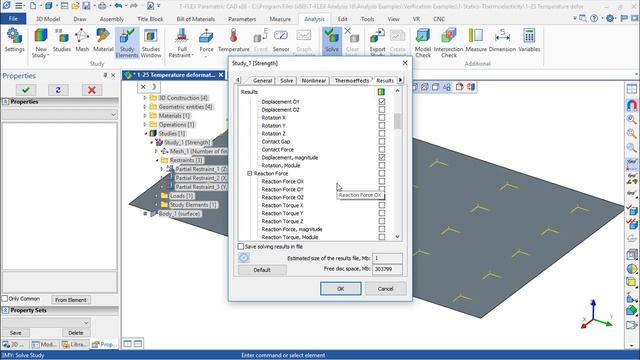Select the Dimension tool

point(502,40)
